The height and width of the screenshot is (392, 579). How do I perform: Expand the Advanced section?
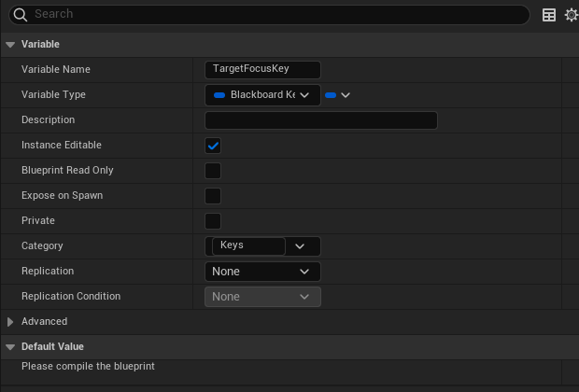(10, 322)
